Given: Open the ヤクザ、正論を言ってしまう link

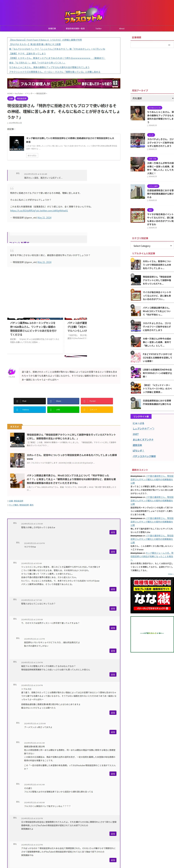Looking at the screenshot, I should pyautogui.click(x=27, y=53).
